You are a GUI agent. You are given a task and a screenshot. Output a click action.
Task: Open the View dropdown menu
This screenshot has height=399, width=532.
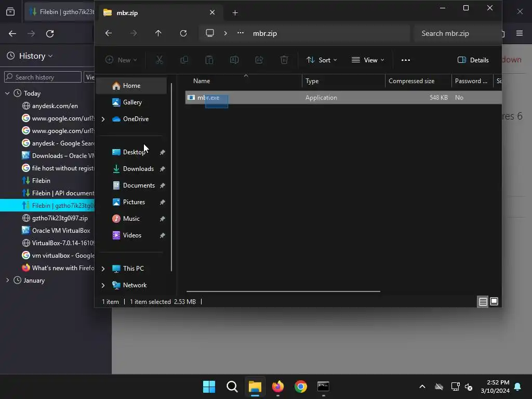click(368, 60)
